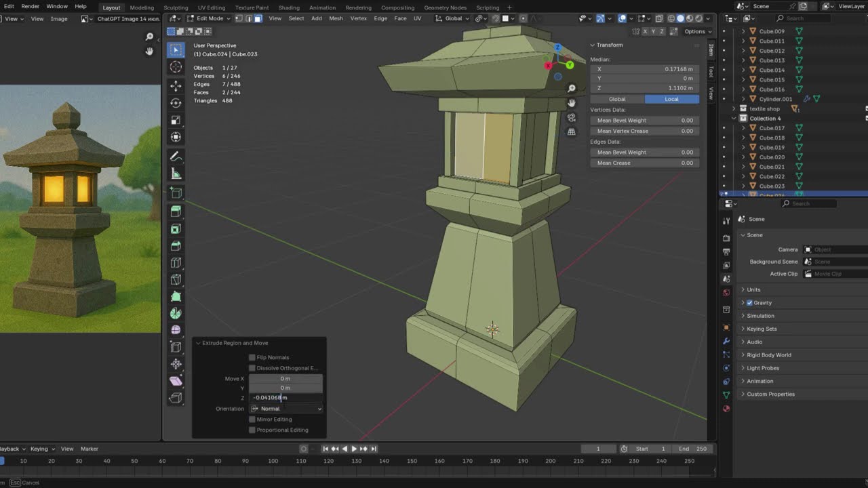Click the viewport zoom magnifier icon
This screenshot has height=488, width=868.
(x=572, y=89)
